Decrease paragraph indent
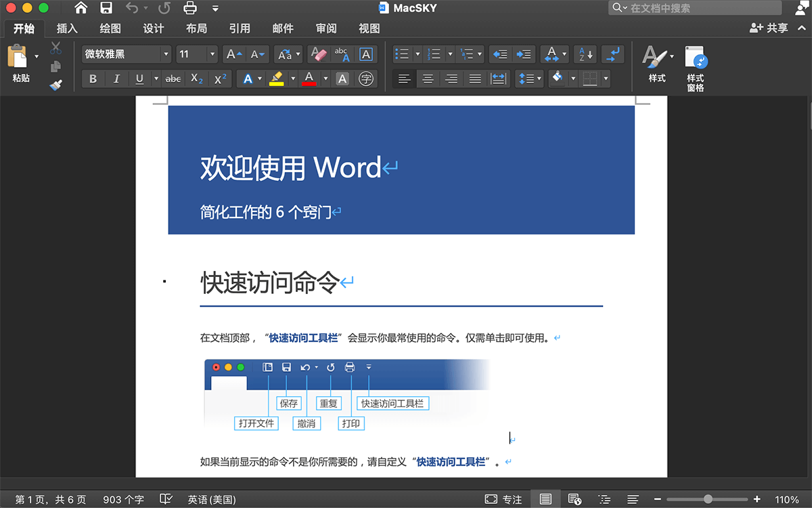This screenshot has width=812, height=508. pos(499,54)
